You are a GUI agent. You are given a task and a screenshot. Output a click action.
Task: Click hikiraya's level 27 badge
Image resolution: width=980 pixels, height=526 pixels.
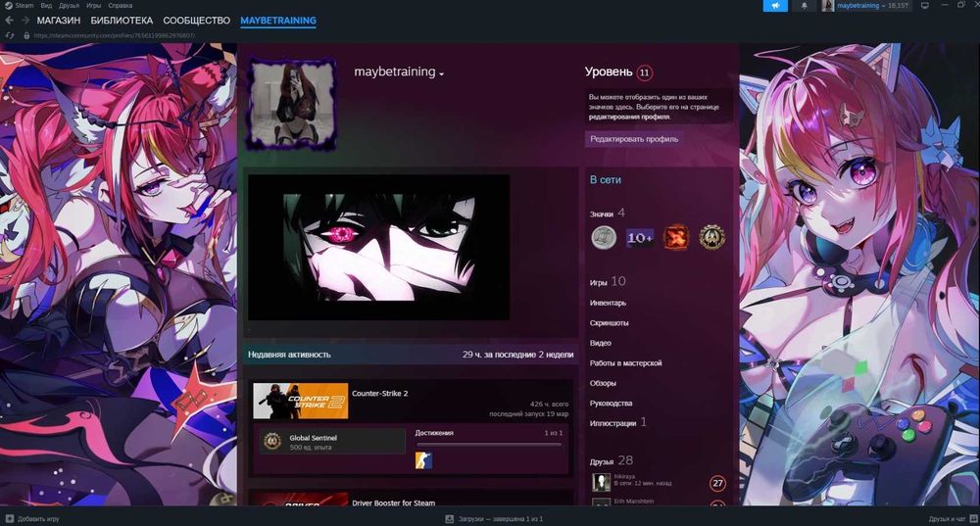[717, 483]
